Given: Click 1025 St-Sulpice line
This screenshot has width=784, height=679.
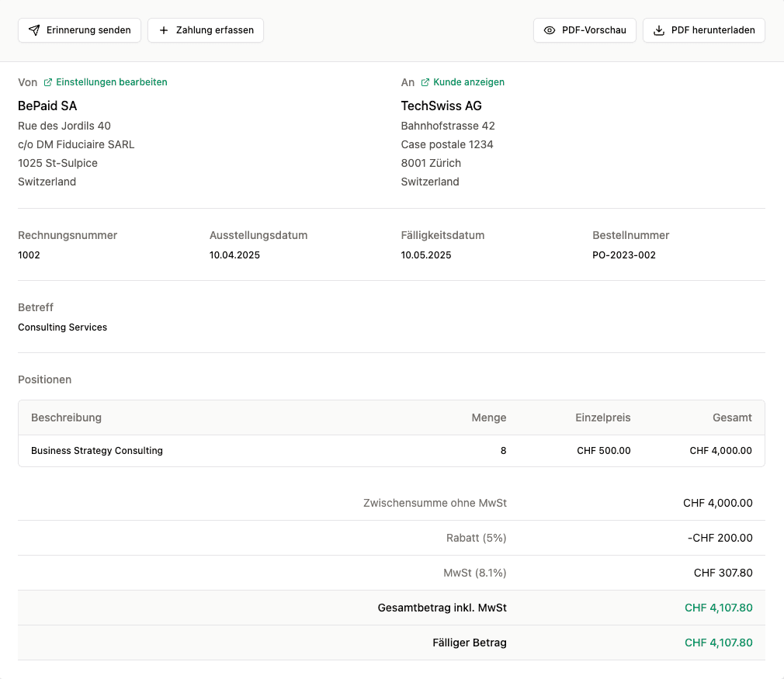Looking at the screenshot, I should tap(58, 163).
